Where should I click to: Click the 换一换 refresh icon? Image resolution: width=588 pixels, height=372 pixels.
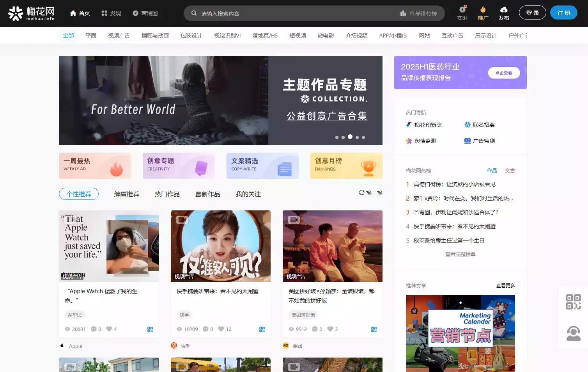click(361, 192)
